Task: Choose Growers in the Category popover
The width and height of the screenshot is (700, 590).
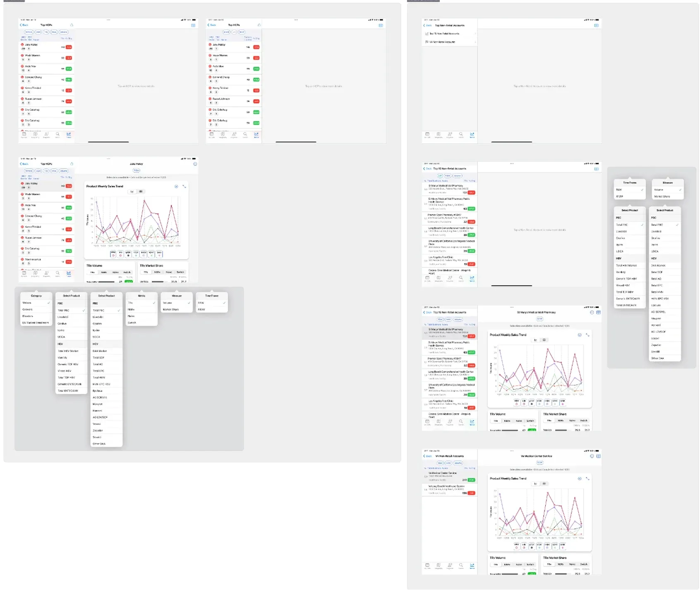Action: 36,309
